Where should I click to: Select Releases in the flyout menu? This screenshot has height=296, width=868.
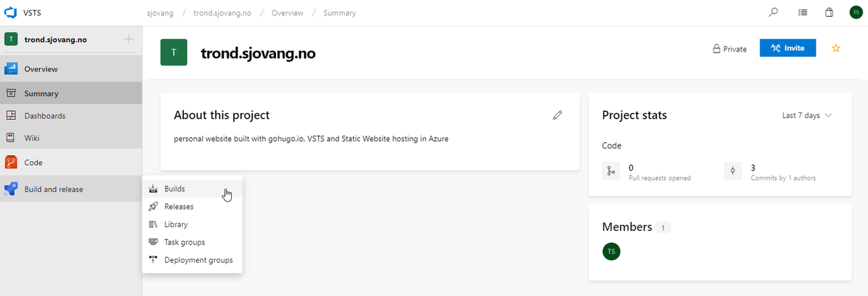(x=193, y=207)
